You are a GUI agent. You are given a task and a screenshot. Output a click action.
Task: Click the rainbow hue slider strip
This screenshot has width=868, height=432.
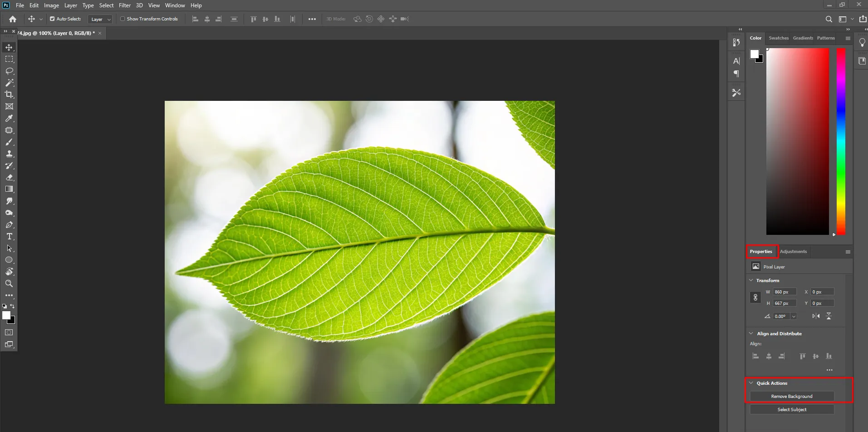click(841, 141)
